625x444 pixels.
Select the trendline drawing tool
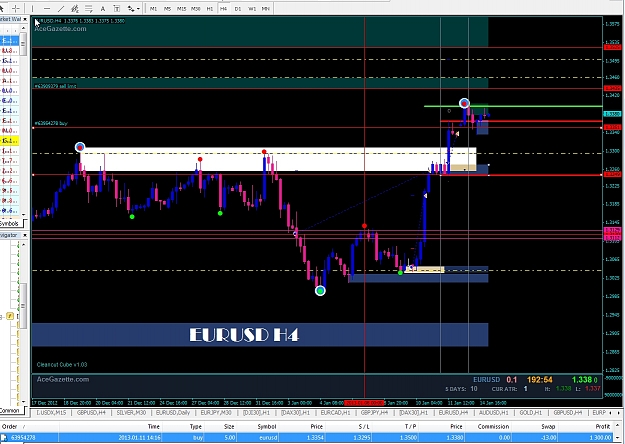(61, 8)
